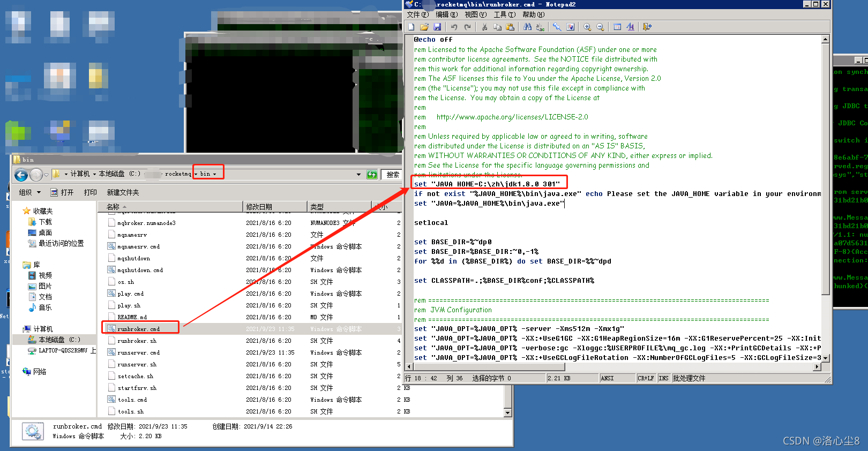
Task: Click the 搜索 search box in Explorer
Action: tap(391, 175)
